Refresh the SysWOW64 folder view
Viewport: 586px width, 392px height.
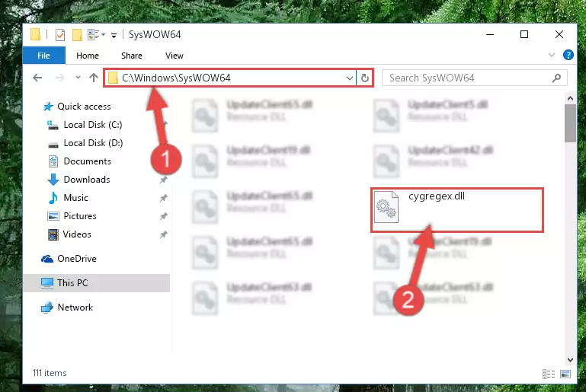365,78
